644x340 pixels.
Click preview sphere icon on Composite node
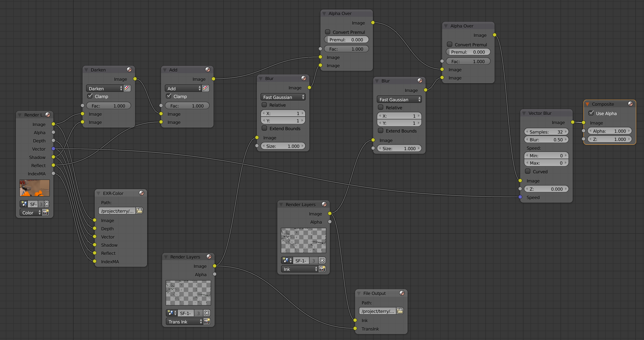click(630, 104)
